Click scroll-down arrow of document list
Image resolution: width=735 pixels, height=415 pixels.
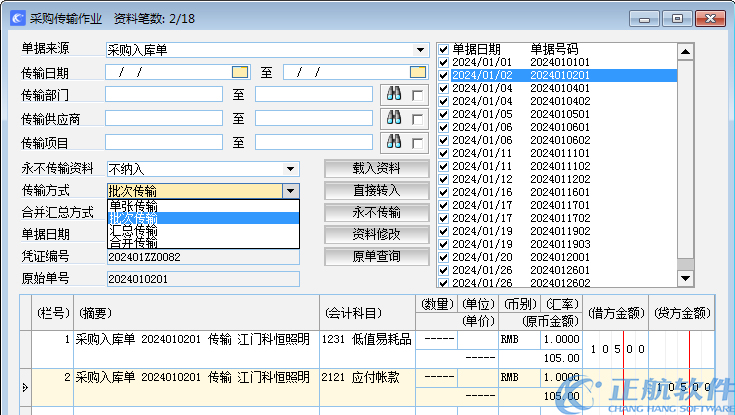tap(685, 278)
